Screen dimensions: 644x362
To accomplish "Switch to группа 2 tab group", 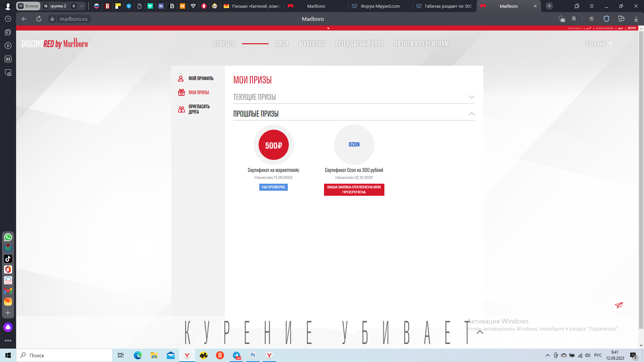I will [x=55, y=6].
